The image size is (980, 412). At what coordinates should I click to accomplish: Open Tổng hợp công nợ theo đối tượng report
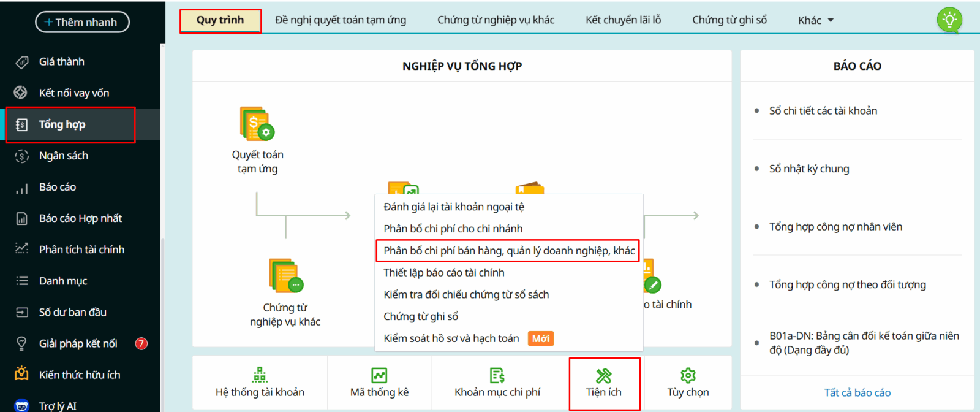tap(848, 284)
